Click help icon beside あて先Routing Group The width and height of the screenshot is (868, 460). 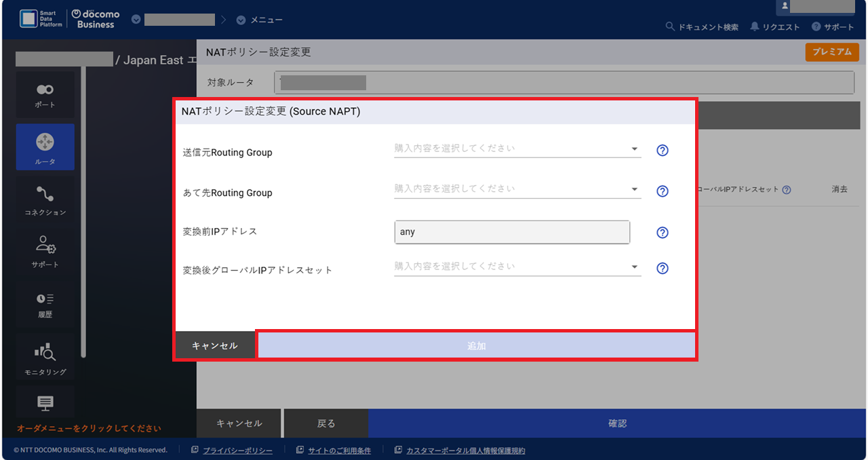click(663, 191)
